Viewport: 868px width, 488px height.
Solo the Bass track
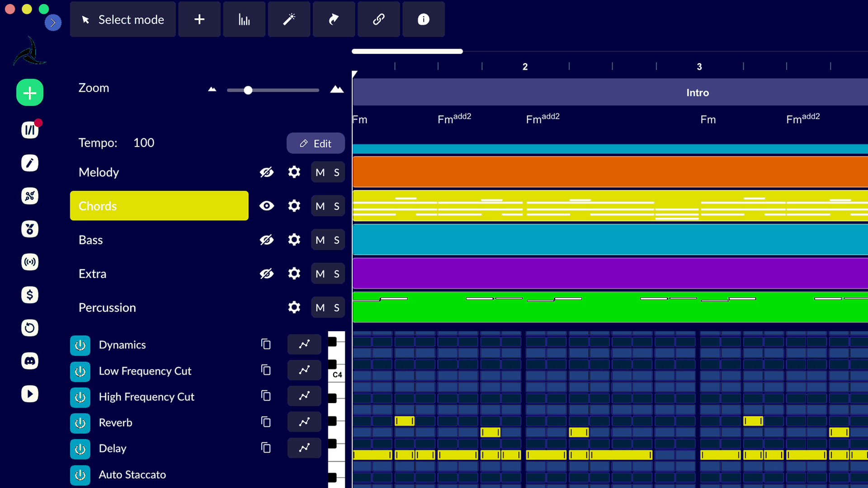tap(337, 240)
